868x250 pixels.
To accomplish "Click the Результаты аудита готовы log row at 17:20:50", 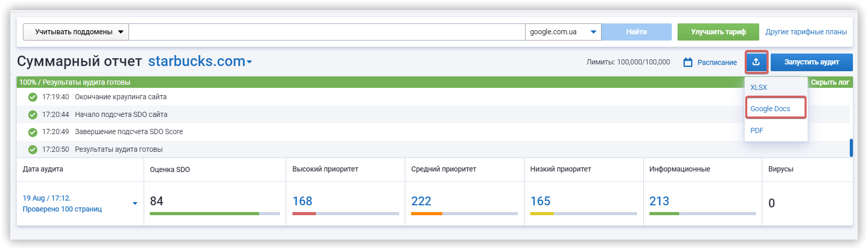I will (x=433, y=149).
